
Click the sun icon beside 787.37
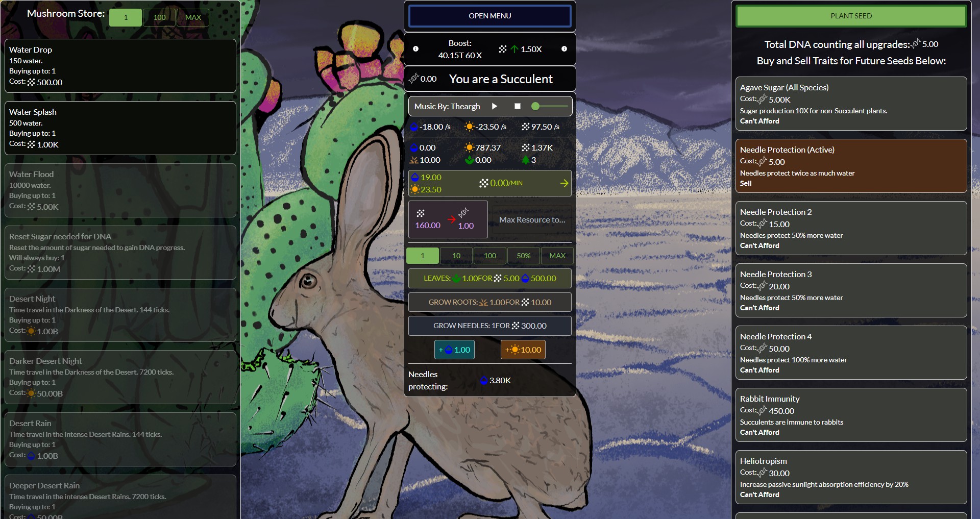click(x=470, y=147)
